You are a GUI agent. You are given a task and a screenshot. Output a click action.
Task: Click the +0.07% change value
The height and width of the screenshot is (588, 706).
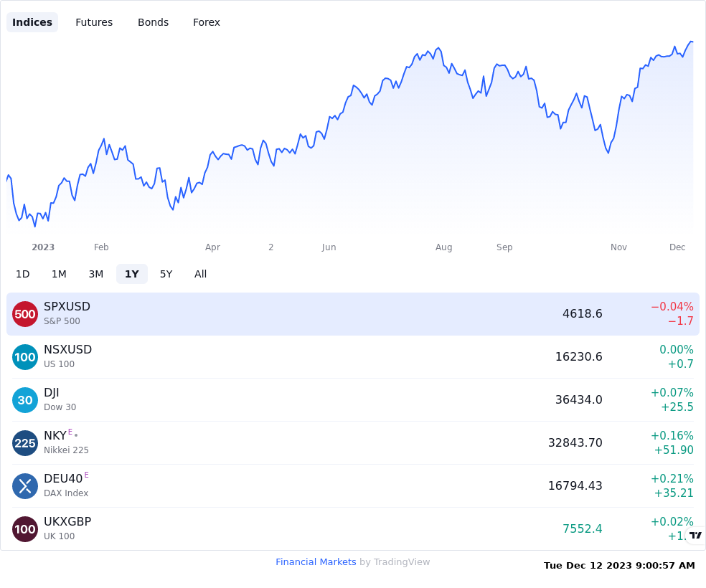(672, 393)
